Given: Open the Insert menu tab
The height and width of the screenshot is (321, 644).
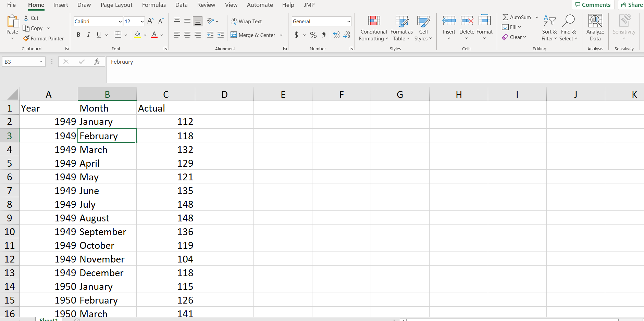Looking at the screenshot, I should coord(61,5).
